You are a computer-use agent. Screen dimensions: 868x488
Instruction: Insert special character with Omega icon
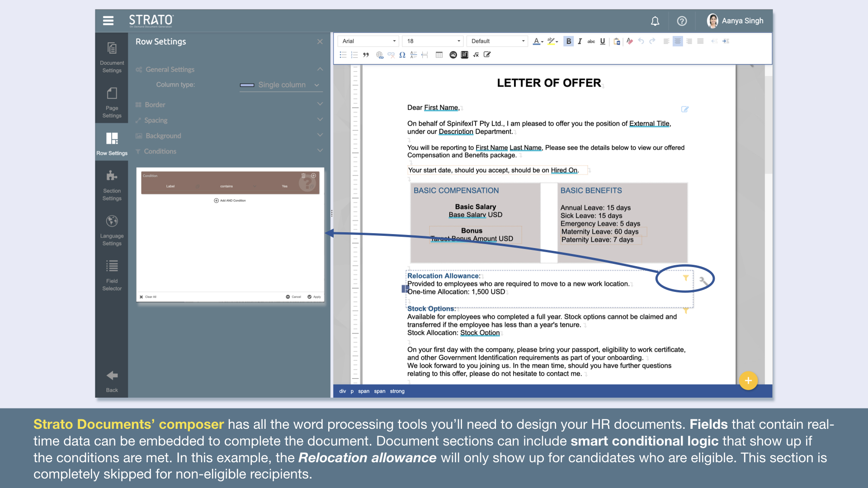click(x=402, y=55)
